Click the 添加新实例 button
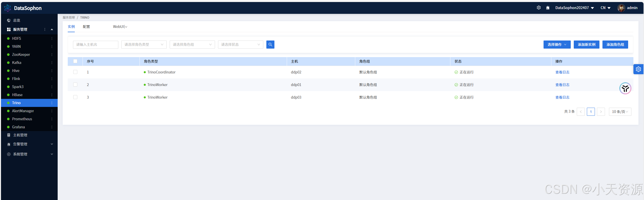This screenshot has width=644, height=200. pos(586,45)
